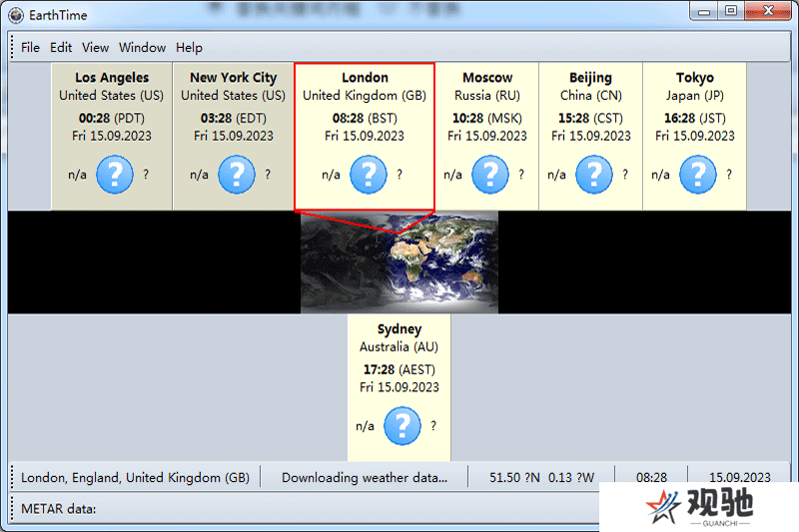Click the METAR data label

coord(59,509)
